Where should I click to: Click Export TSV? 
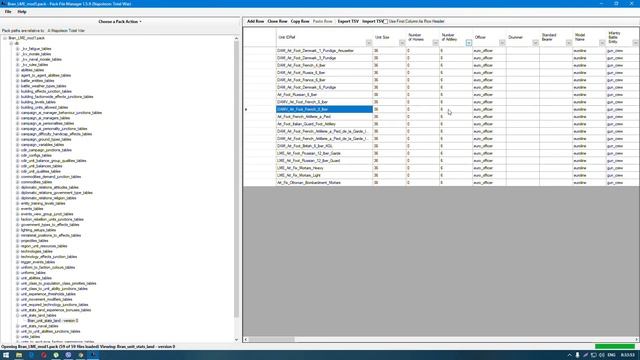(348, 21)
